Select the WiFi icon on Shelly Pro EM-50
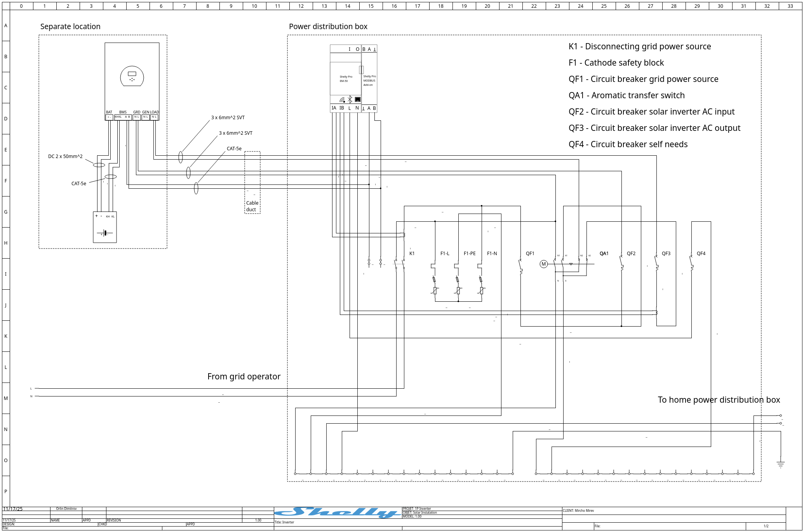The image size is (804, 532). coord(342,99)
